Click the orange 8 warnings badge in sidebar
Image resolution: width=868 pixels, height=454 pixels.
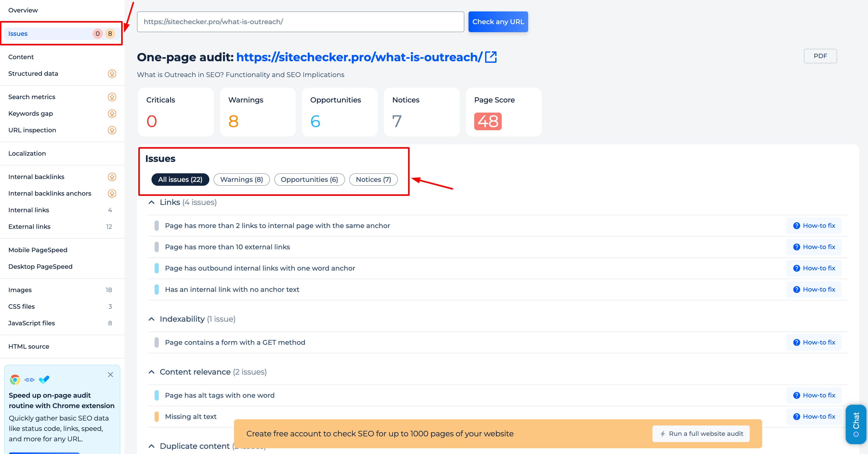110,34
